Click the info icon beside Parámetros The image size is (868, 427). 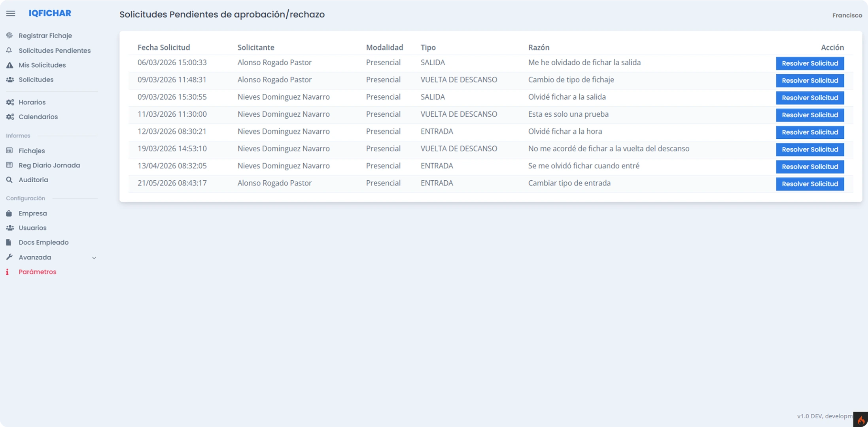coord(7,272)
